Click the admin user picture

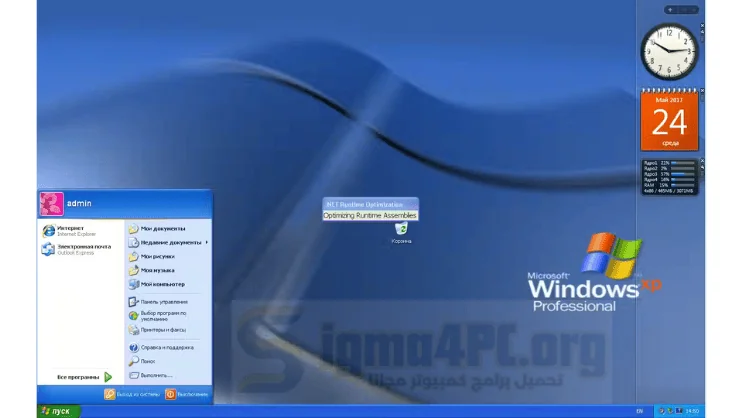51,204
